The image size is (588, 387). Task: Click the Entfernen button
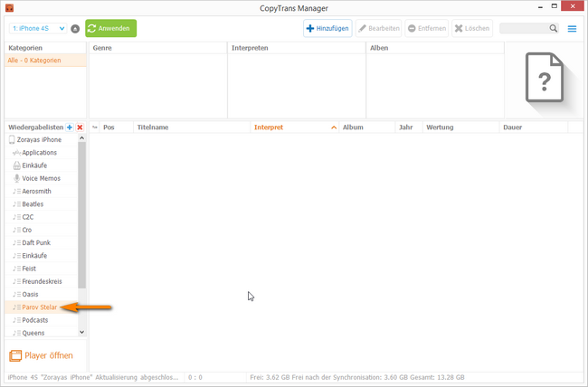(x=427, y=29)
